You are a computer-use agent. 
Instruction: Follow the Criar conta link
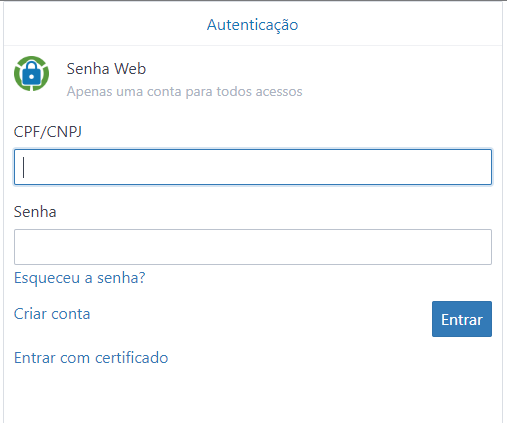tap(52, 314)
